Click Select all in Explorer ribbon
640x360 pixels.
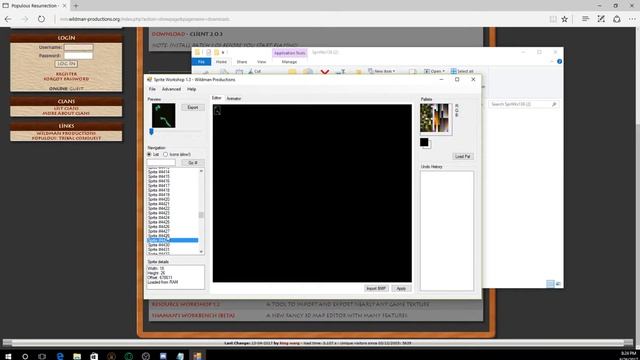(462, 71)
